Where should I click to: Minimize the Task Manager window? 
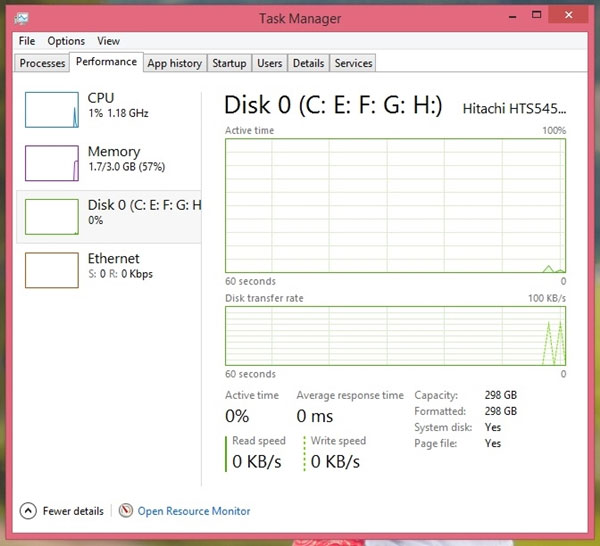point(513,16)
